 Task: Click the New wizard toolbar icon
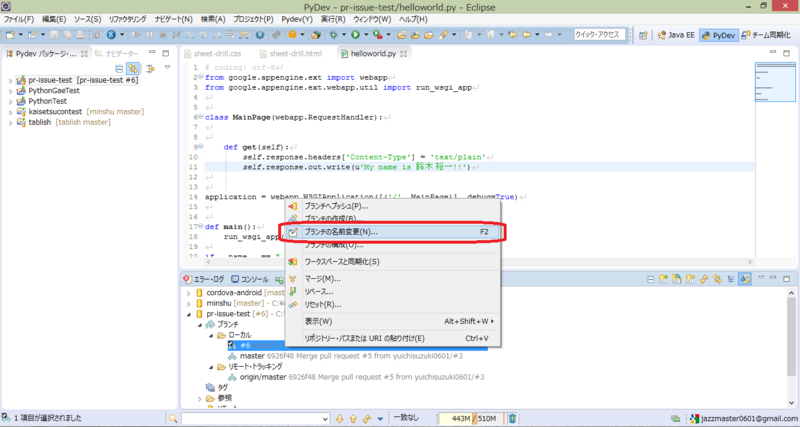coord(9,35)
